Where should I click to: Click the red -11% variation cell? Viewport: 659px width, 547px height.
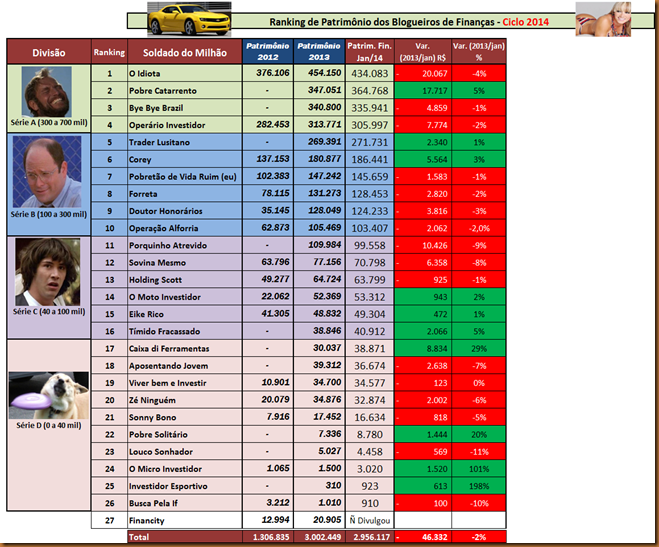pyautogui.click(x=477, y=451)
